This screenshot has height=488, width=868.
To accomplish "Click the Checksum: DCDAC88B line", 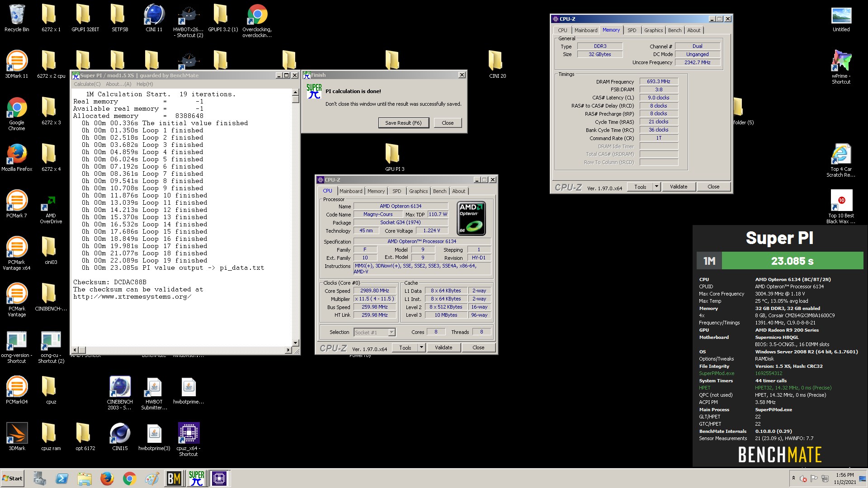I will point(110,282).
